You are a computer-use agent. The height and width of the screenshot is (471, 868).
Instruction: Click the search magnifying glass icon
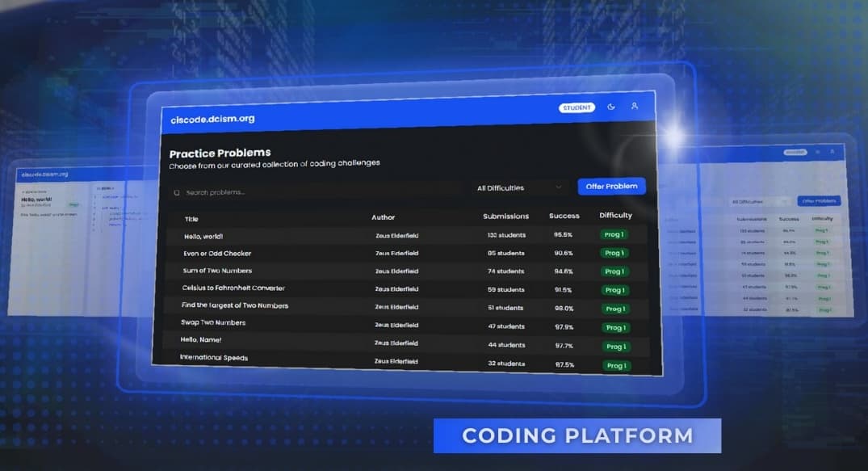[x=177, y=192]
